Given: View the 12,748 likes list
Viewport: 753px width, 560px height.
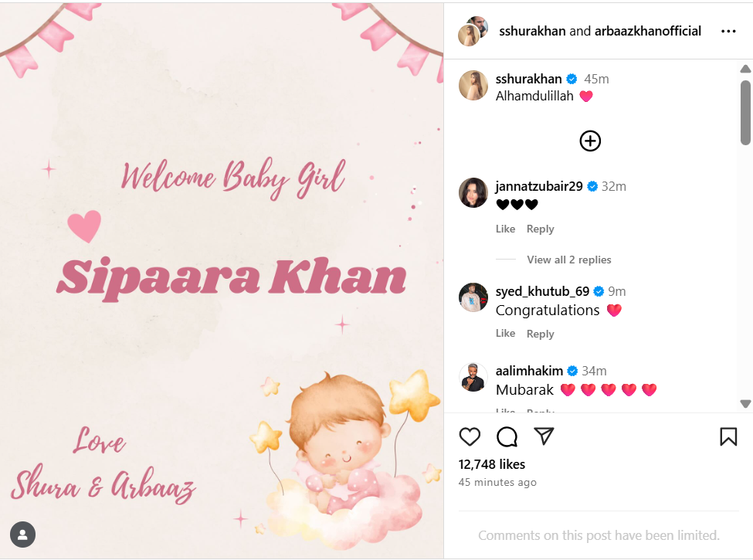Looking at the screenshot, I should (x=492, y=464).
